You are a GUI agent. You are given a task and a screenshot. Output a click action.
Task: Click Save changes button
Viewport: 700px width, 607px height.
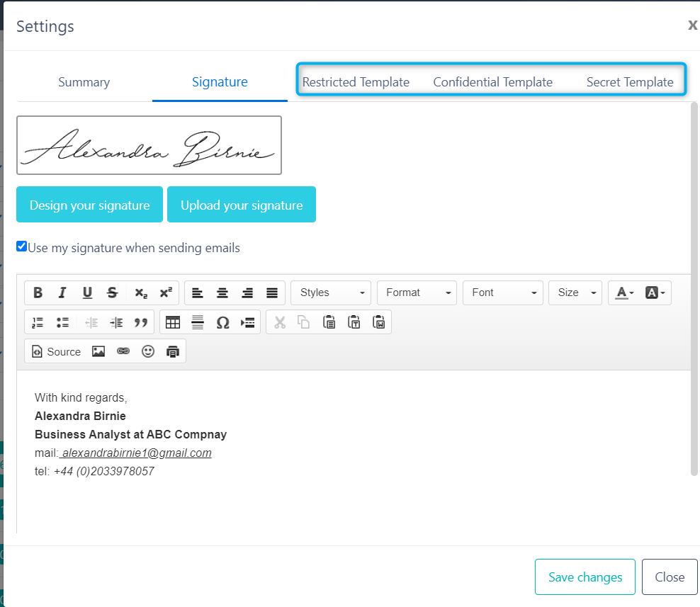click(x=585, y=577)
